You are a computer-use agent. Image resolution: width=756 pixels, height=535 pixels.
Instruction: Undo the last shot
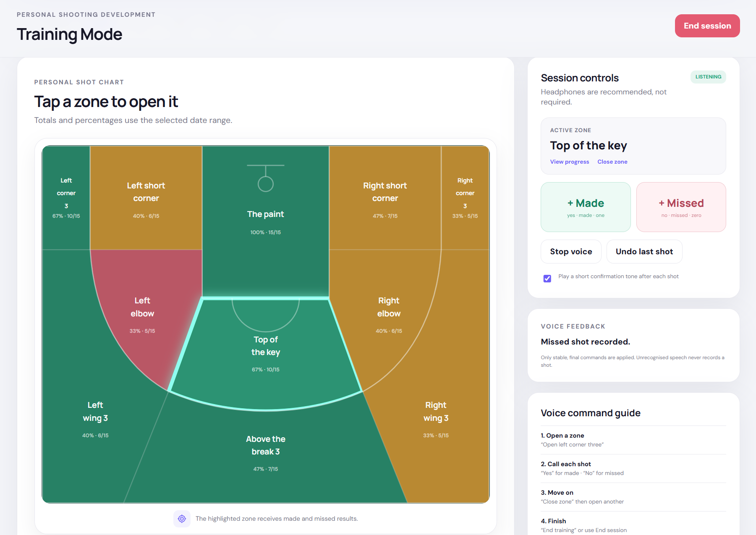point(644,251)
